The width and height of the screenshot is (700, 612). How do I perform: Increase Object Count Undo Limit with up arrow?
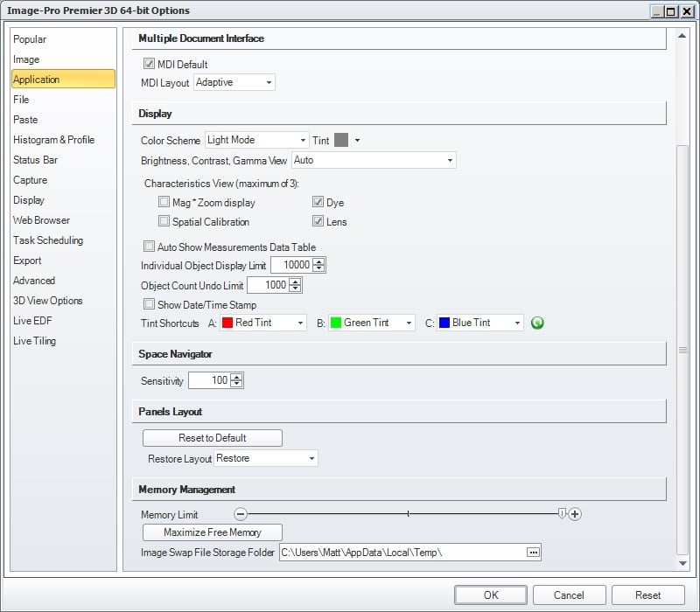coord(295,282)
